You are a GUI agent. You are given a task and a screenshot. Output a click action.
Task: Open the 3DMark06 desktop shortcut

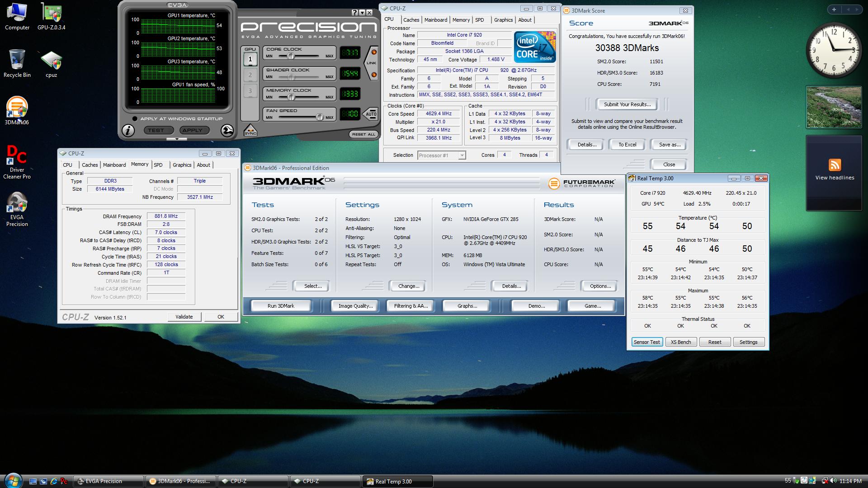click(x=17, y=111)
